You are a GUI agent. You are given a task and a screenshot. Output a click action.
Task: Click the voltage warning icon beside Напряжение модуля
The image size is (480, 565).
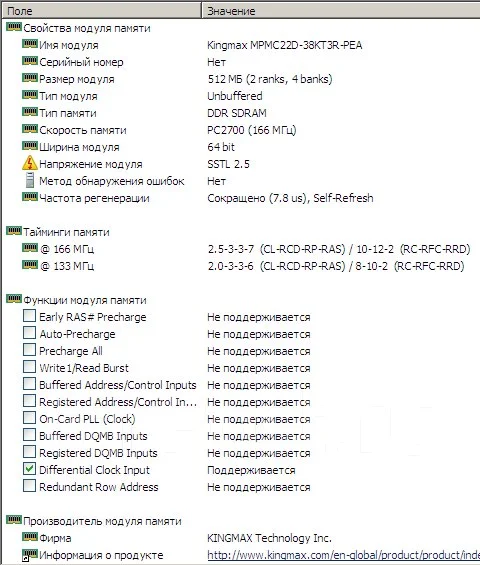[30, 163]
